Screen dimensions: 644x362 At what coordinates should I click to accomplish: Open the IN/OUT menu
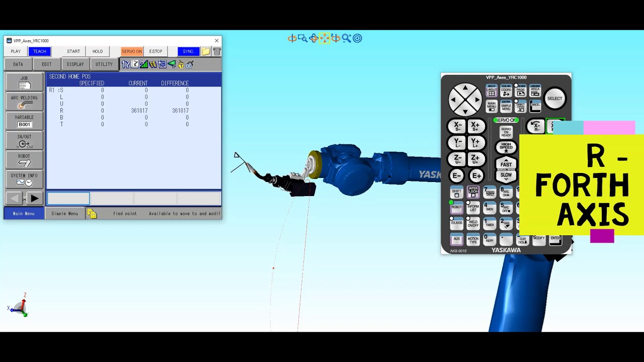click(24, 141)
